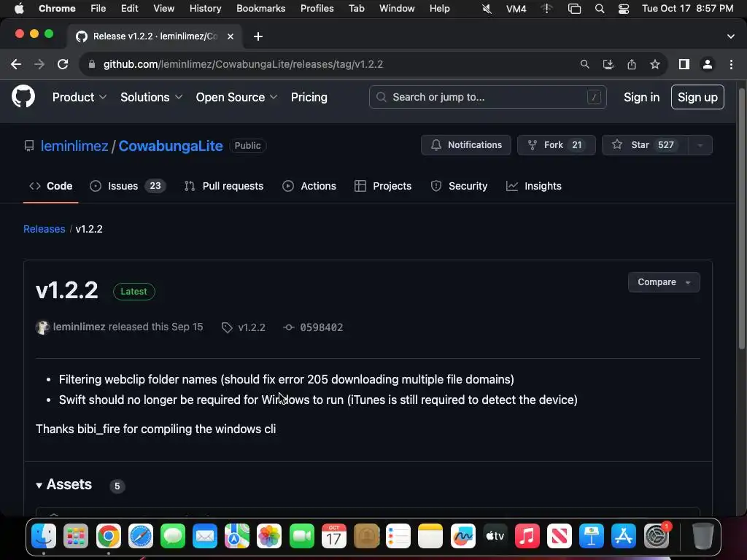Click the page vertical scrollbar
The height and width of the screenshot is (560, 747).
pos(741,219)
